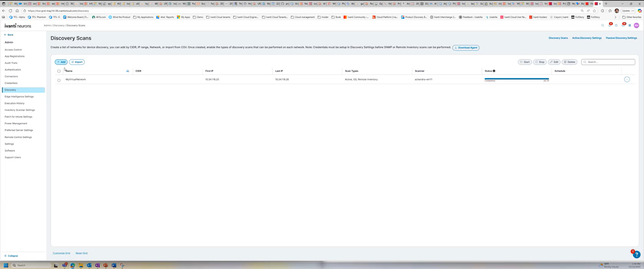Open Inventory Scanner Settings in sidebar
This screenshot has height=269, width=644.
coord(20,110)
